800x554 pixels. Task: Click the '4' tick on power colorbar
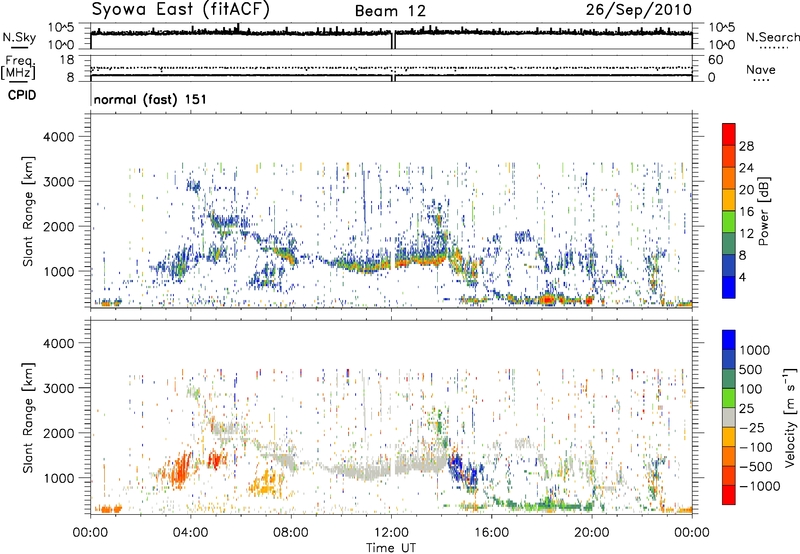[x=742, y=278]
